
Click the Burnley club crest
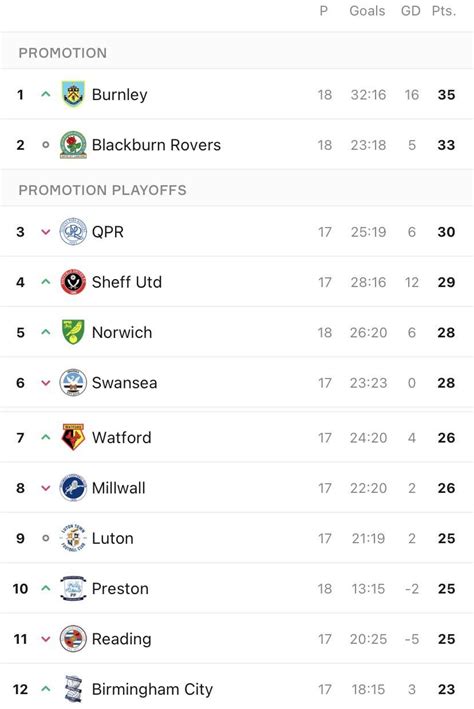[73, 95]
